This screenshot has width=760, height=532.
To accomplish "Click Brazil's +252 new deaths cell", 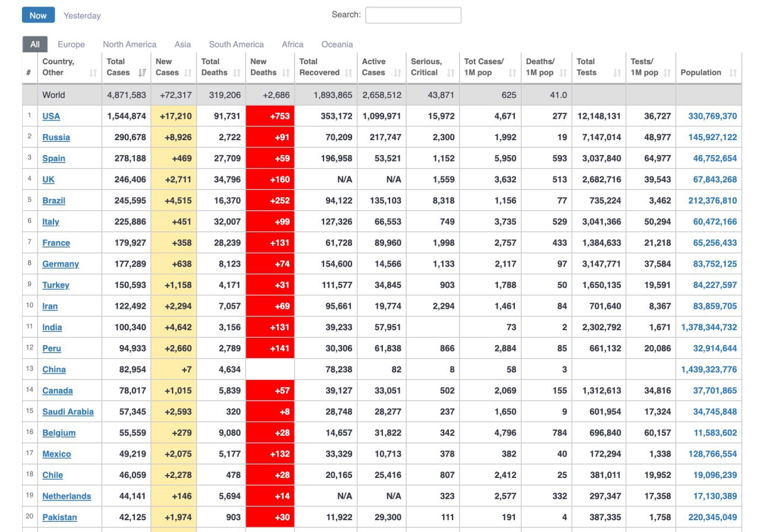I will 270,200.
